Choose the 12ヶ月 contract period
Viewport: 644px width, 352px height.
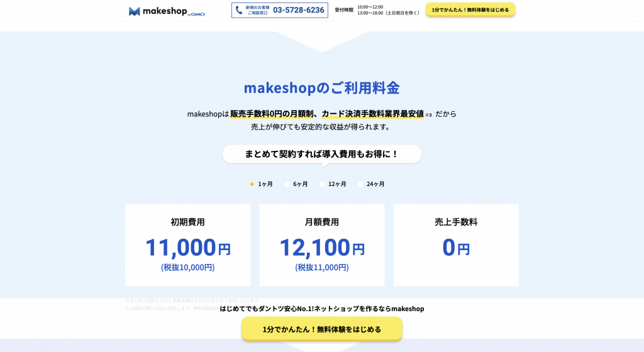[323, 184]
